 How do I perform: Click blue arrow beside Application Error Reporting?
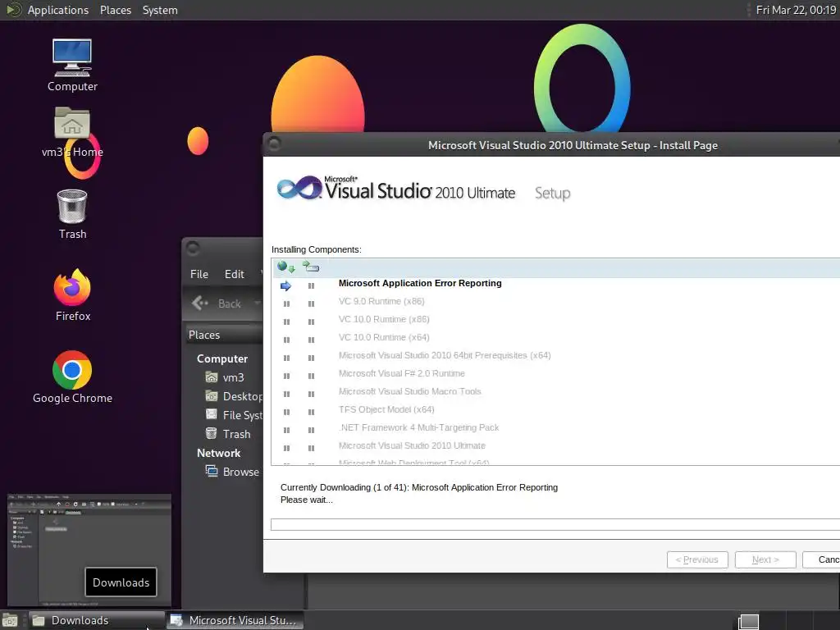coord(286,286)
